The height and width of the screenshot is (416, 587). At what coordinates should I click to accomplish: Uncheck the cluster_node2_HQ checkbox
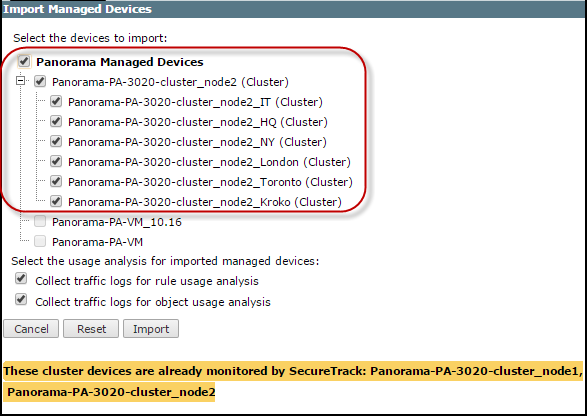[x=56, y=121]
